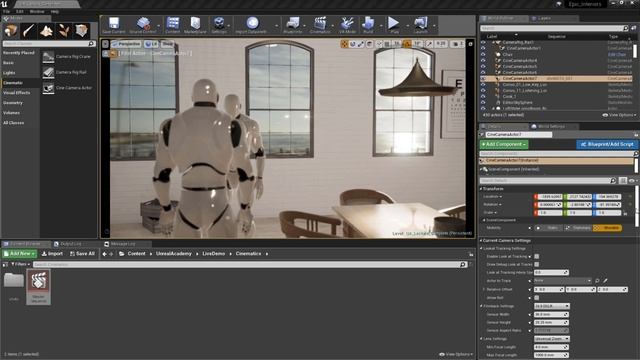This screenshot has height=360, width=640.
Task: Set Mobility to Movable
Action: (x=607, y=228)
